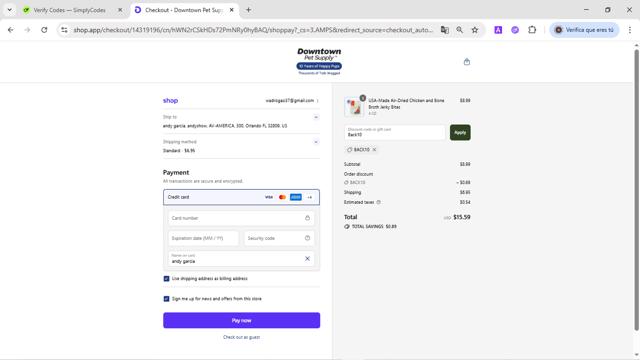Click the jerky bites product thumbnail
The width and height of the screenshot is (640, 360).
(x=354, y=107)
